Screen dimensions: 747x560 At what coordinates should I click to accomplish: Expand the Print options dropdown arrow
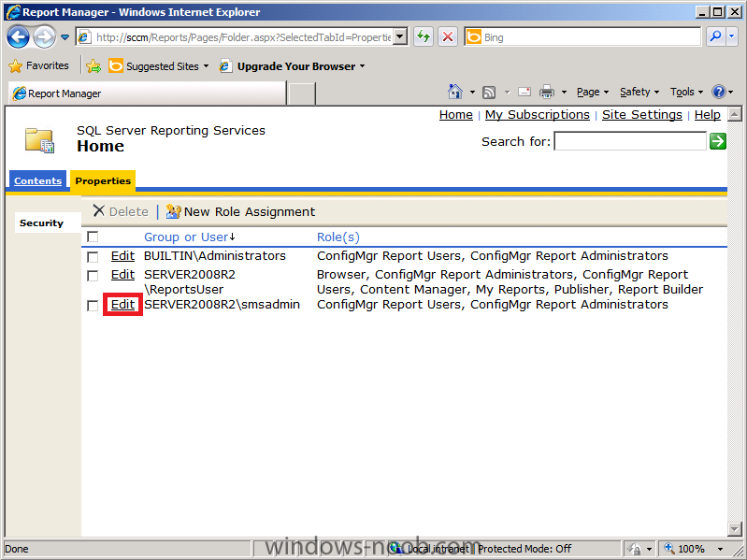pos(564,92)
